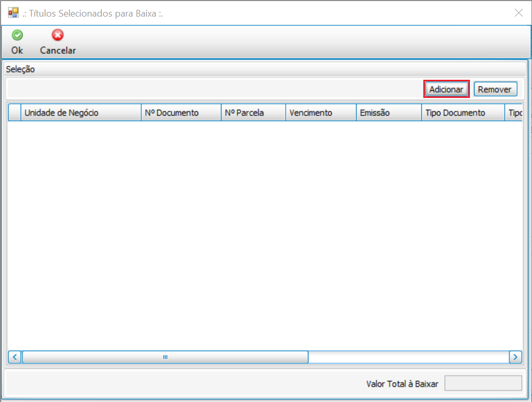Click the red Cancelar icon
Screen dimensions: 532x402
coord(57,35)
